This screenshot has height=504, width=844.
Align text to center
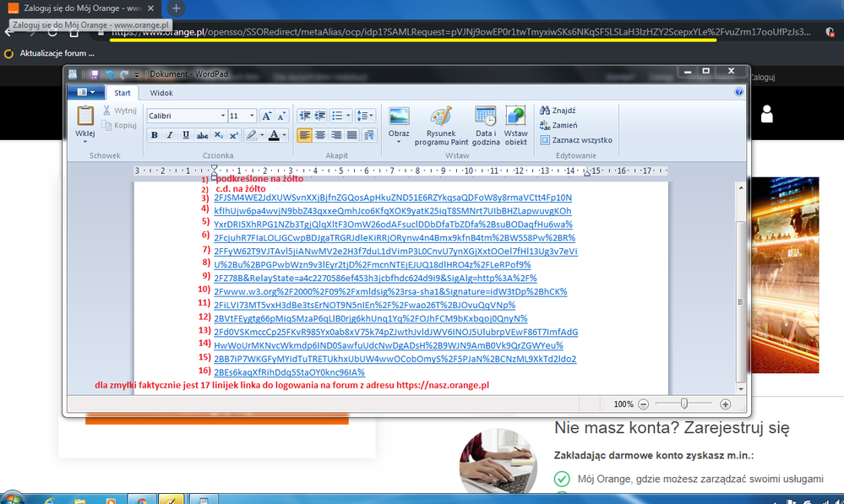coord(320,135)
